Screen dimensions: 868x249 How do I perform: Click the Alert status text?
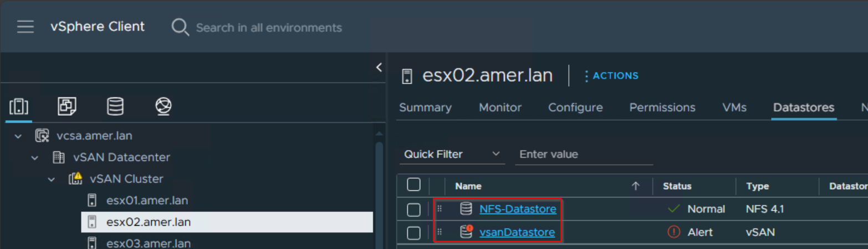pyautogui.click(x=700, y=232)
